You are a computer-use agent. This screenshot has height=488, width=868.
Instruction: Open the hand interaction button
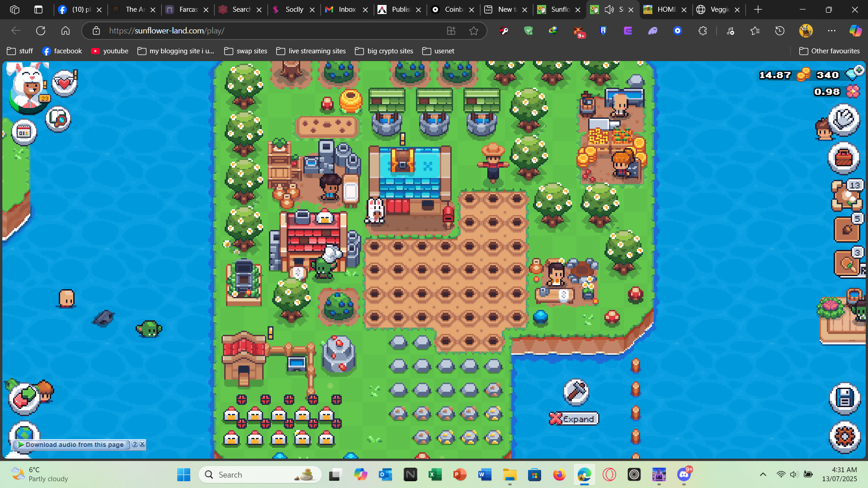(844, 120)
